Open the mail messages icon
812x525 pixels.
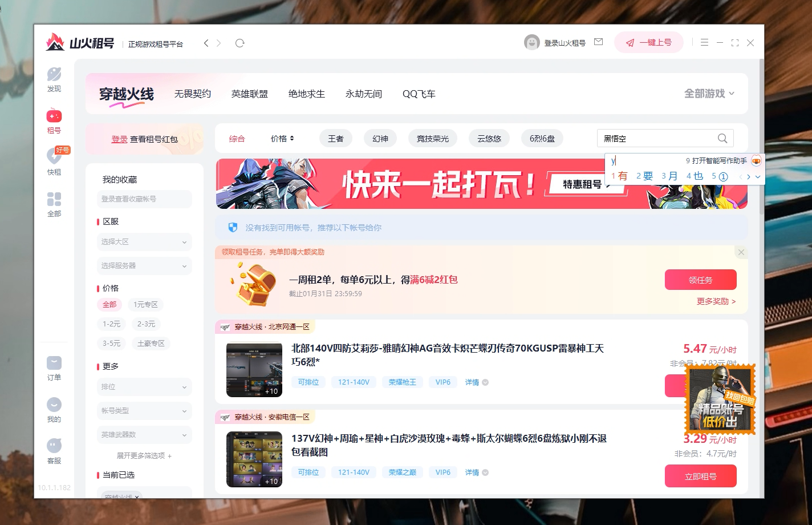[598, 42]
